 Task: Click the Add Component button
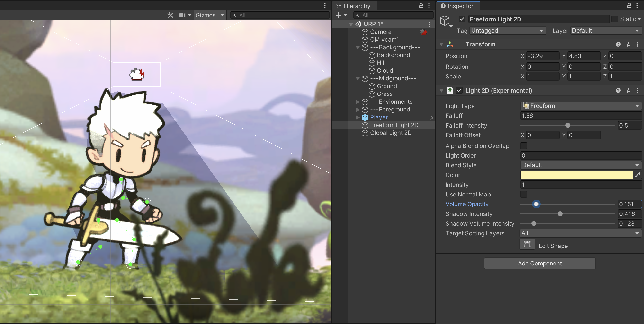point(539,263)
